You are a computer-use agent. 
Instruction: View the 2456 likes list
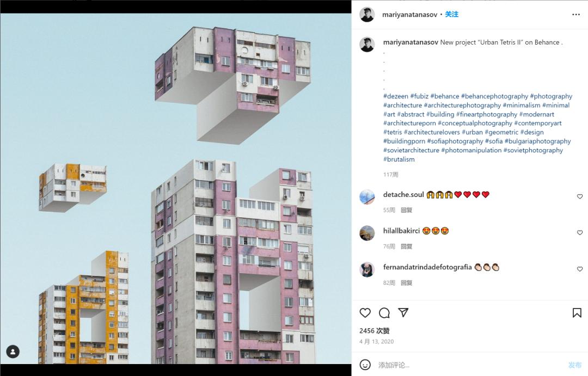pyautogui.click(x=374, y=331)
